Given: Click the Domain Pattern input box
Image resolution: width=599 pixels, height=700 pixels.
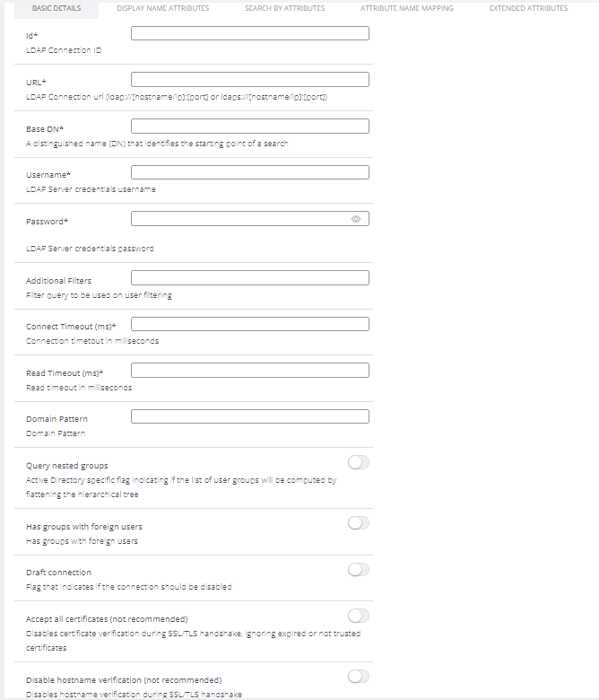Looking at the screenshot, I should (x=249, y=416).
